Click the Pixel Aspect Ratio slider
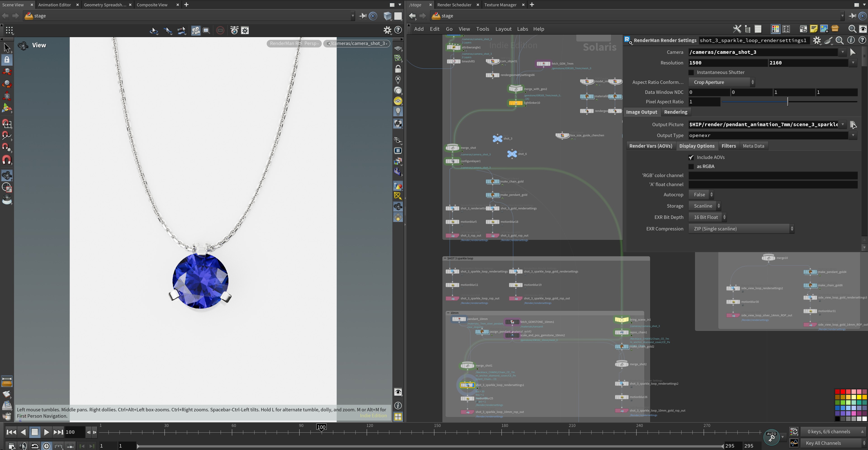This screenshot has height=450, width=868. coord(790,102)
